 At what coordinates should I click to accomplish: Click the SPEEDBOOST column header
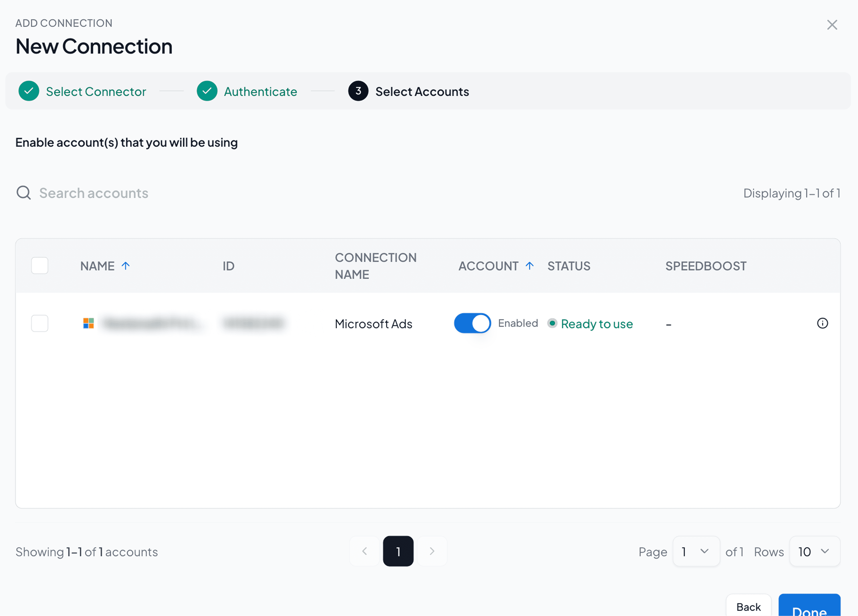tap(706, 266)
